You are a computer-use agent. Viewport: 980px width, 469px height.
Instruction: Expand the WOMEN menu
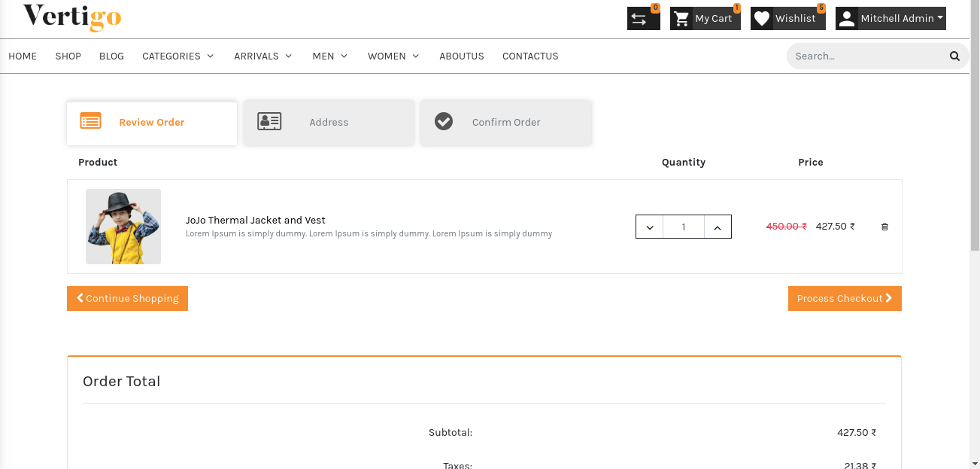tap(393, 56)
